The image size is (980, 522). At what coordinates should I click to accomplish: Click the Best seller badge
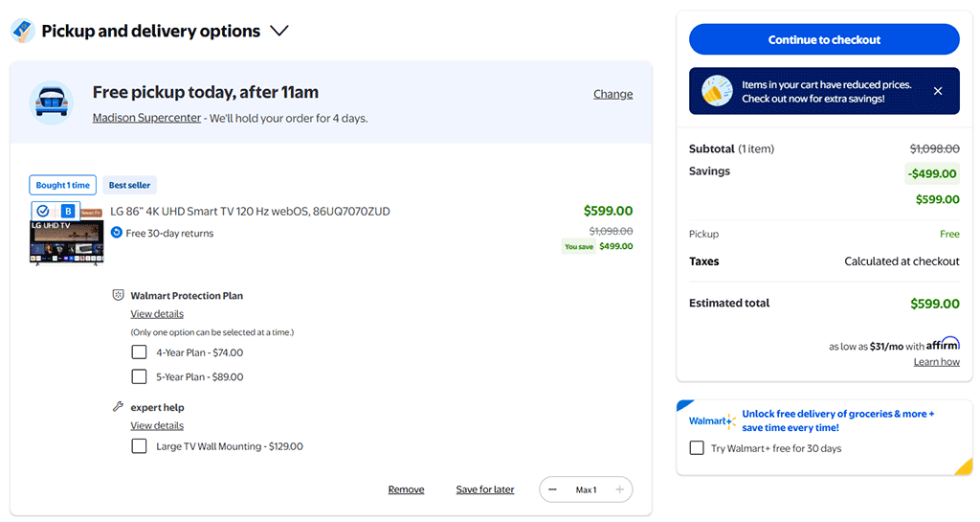click(x=129, y=185)
